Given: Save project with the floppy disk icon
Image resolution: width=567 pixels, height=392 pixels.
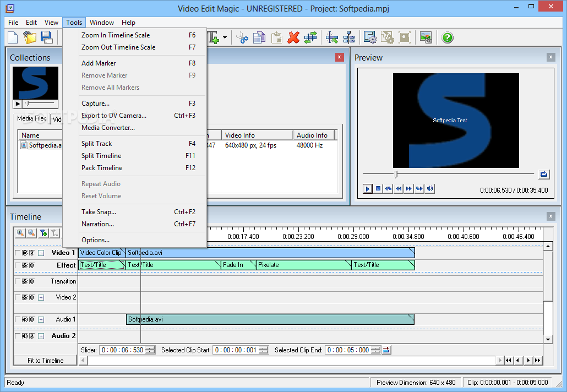Looking at the screenshot, I should (x=47, y=37).
